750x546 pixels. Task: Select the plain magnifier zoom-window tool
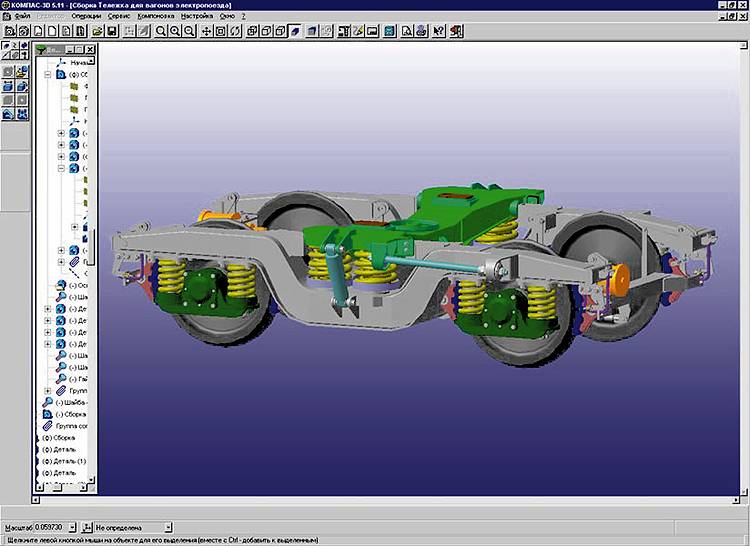point(161,32)
